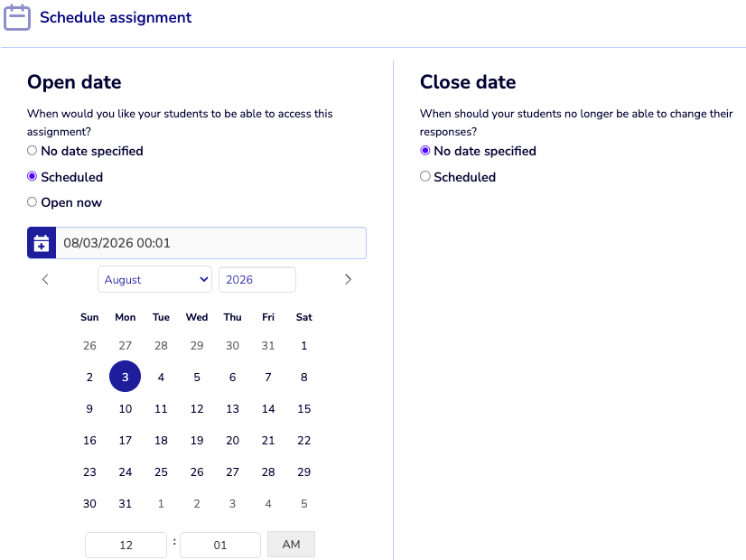746x560 pixels.
Task: Click the Schedule assignment calendar icon
Action: tap(17, 17)
